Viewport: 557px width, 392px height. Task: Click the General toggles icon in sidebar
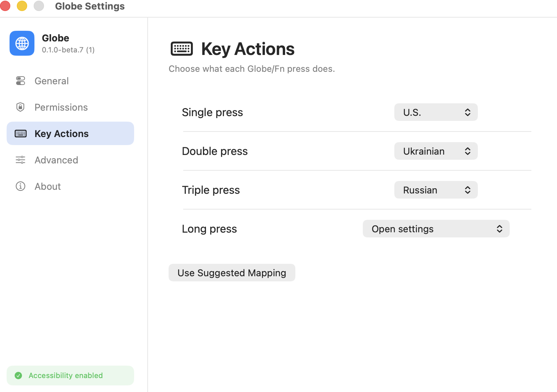21,81
